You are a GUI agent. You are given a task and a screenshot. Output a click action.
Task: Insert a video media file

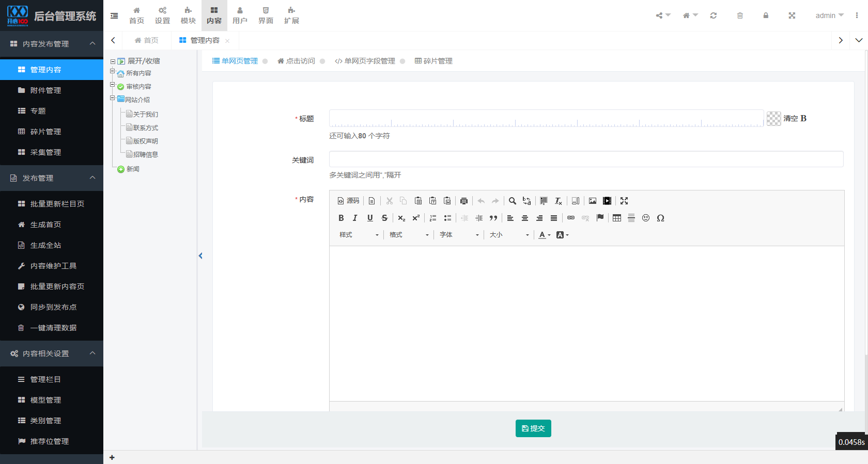tap(607, 201)
